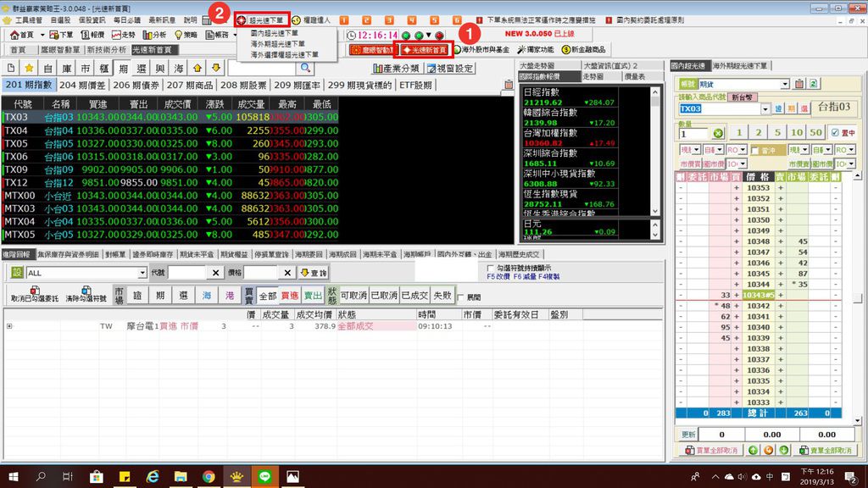
Task: Click the 買單全部取消 cancel all buys button
Action: [711, 451]
